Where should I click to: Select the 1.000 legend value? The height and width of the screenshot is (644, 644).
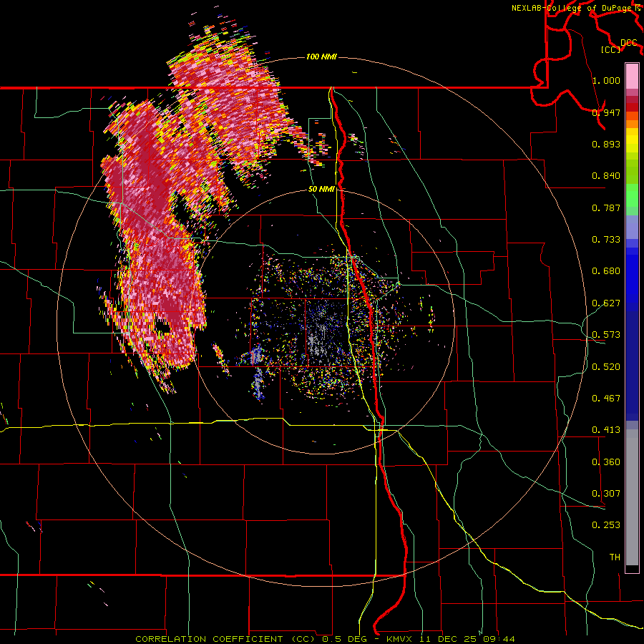(x=606, y=80)
